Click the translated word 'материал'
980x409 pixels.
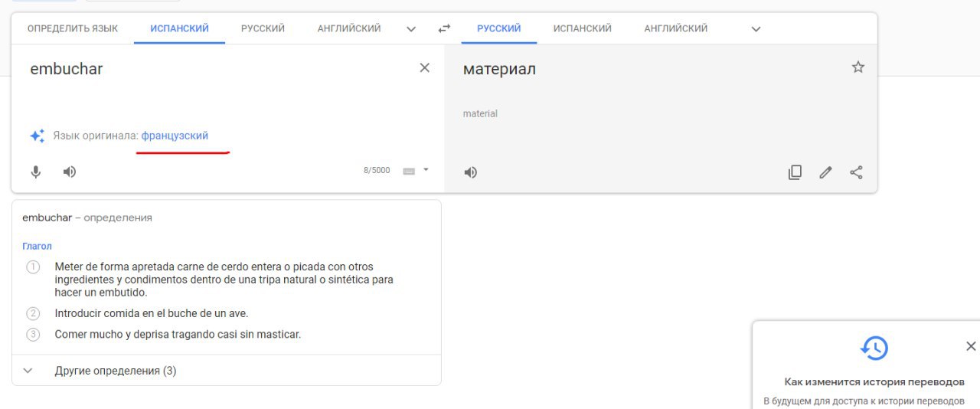[499, 69]
